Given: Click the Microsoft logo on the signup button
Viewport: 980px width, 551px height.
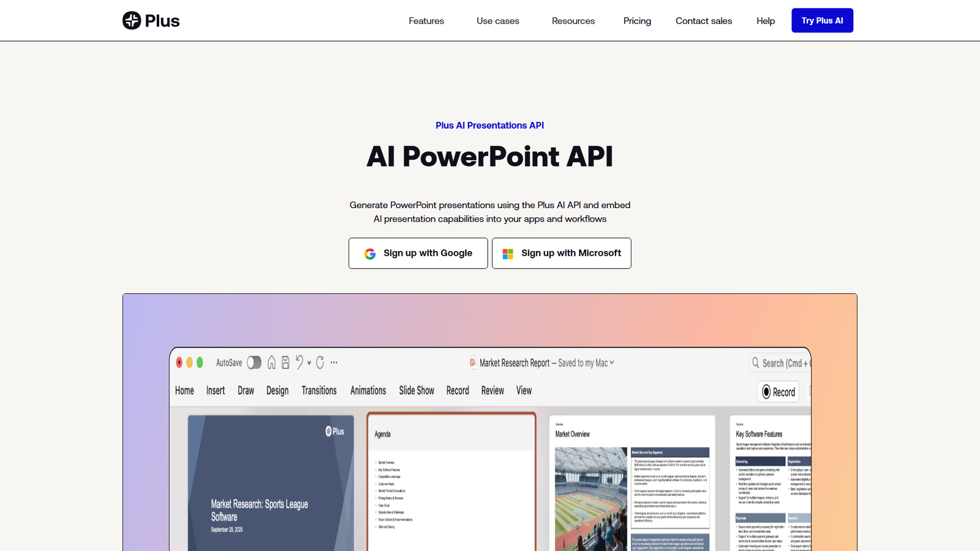Looking at the screenshot, I should click(x=507, y=253).
